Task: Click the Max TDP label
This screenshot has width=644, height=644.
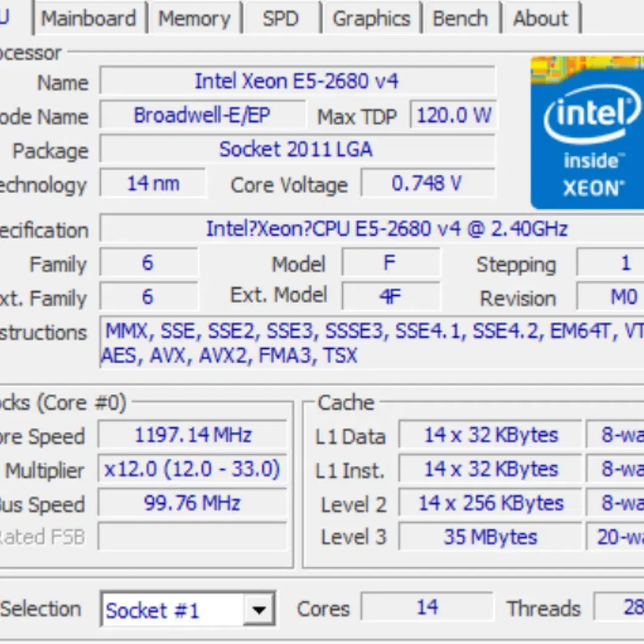Action: [357, 116]
